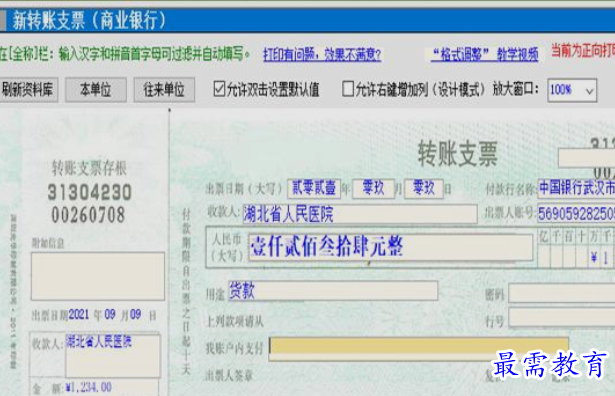This screenshot has width=615, height=396.
Task: Select the 行号 input field
Action: pos(562,317)
